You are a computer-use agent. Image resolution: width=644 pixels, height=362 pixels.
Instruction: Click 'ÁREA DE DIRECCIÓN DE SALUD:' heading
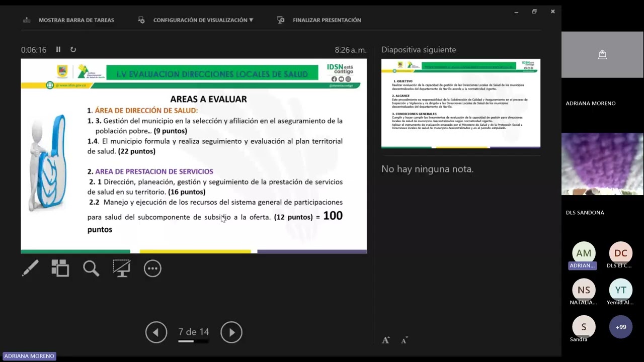click(146, 111)
